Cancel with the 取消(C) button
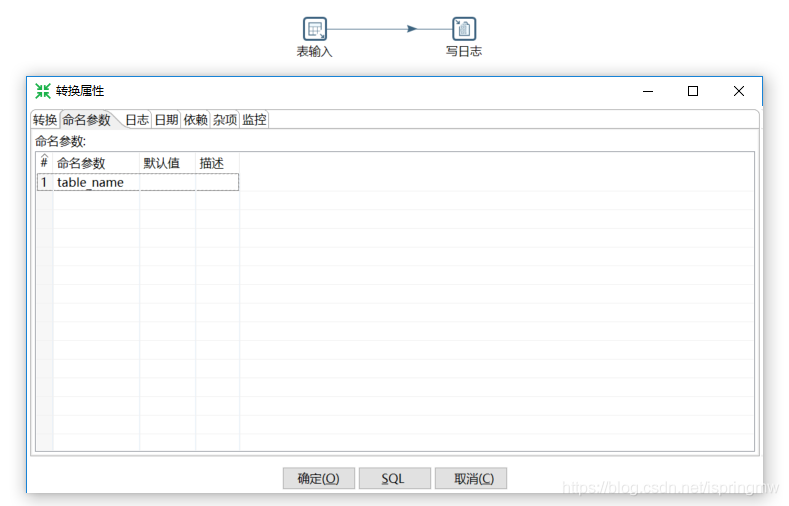This screenshot has width=789, height=506. coord(470,478)
